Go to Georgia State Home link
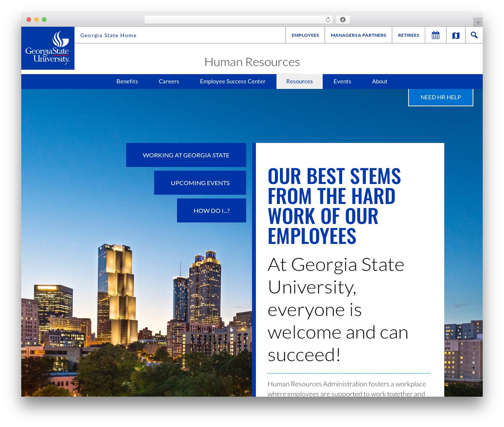 108,35
